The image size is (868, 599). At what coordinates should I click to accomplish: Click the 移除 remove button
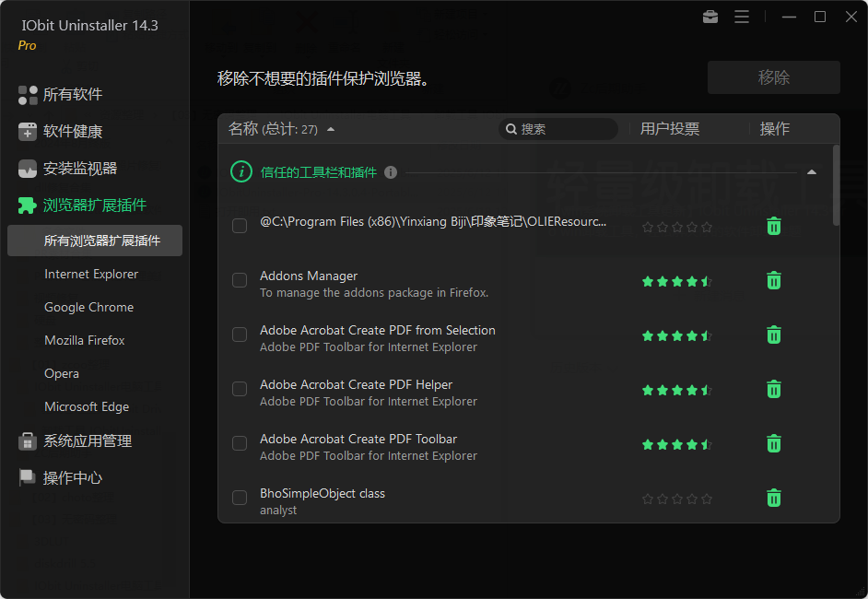773,77
